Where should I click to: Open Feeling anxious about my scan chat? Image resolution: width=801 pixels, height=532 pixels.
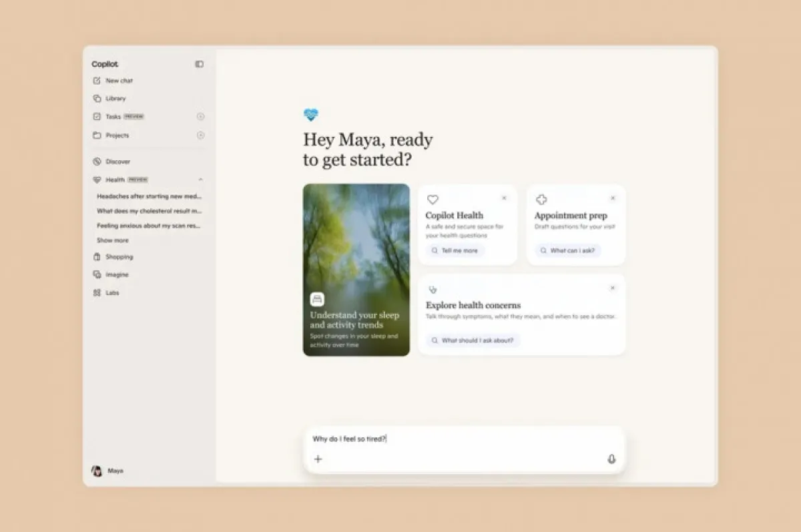[x=149, y=226]
